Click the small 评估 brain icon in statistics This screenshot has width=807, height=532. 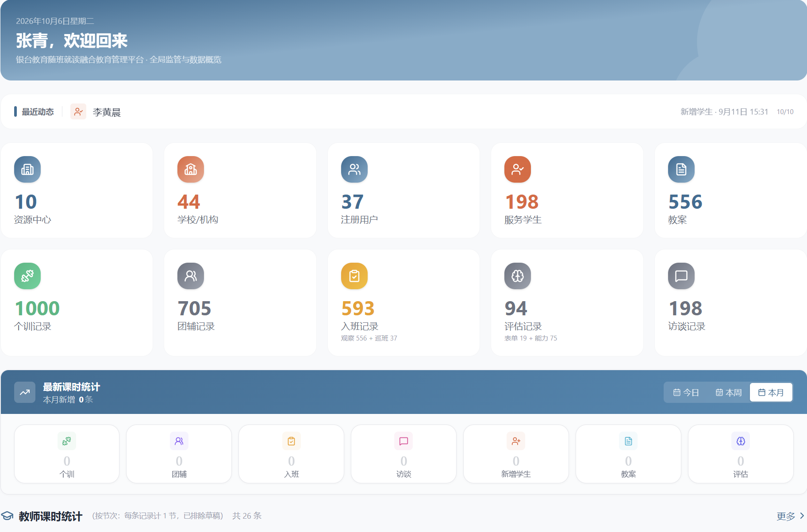click(741, 441)
